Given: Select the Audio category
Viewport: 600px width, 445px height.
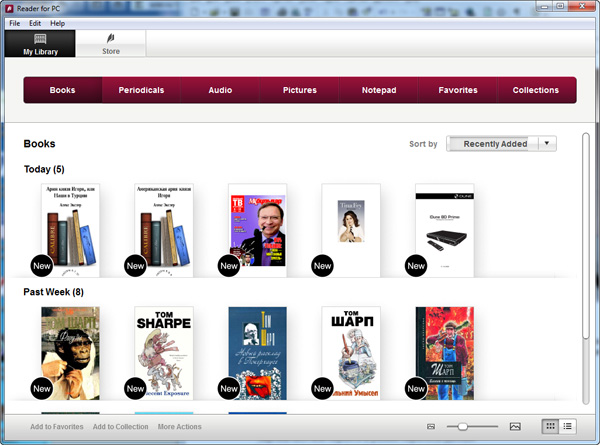Looking at the screenshot, I should (x=220, y=90).
